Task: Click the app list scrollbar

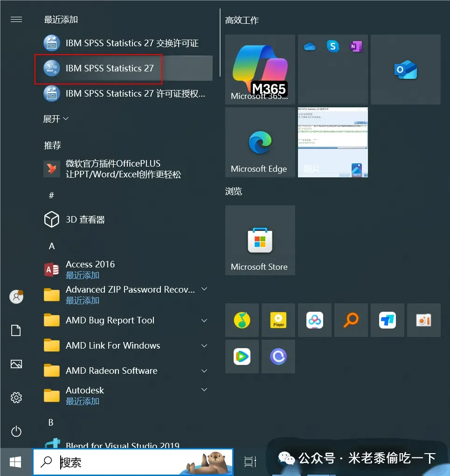Action: point(220,42)
